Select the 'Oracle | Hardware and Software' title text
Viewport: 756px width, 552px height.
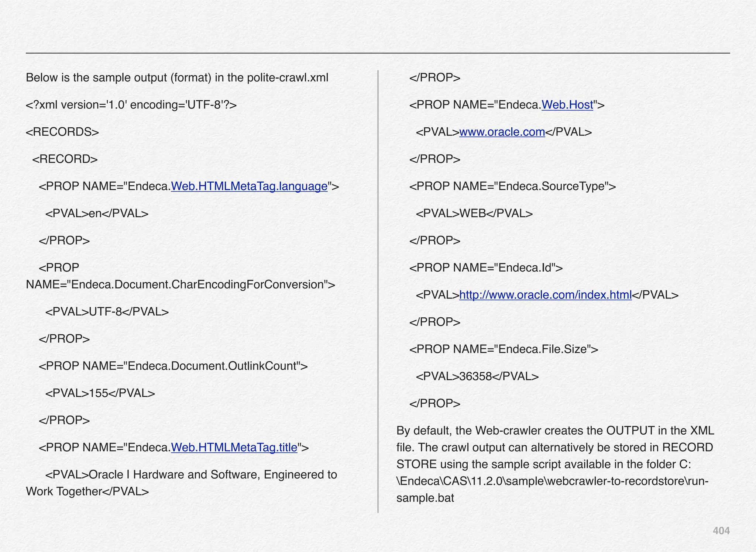click(191, 475)
